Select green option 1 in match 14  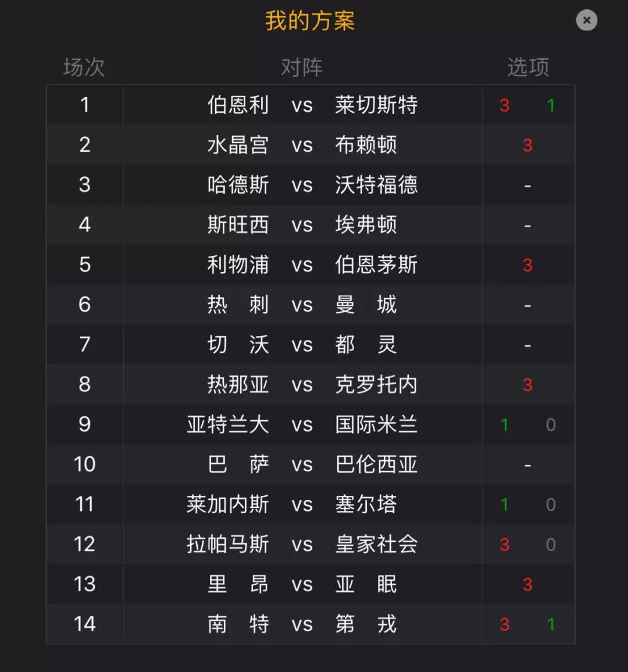click(551, 624)
